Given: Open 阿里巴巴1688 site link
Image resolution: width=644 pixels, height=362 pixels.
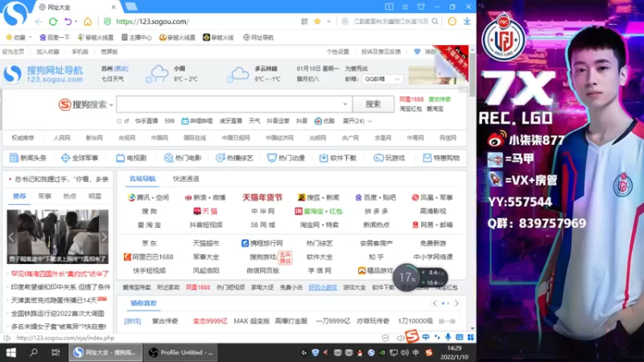Looking at the screenshot, I should [148, 257].
